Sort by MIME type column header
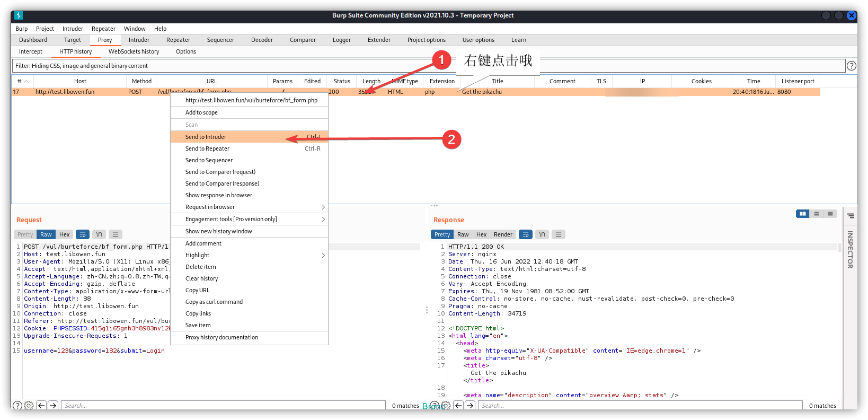This screenshot has height=420, width=868. (x=405, y=81)
